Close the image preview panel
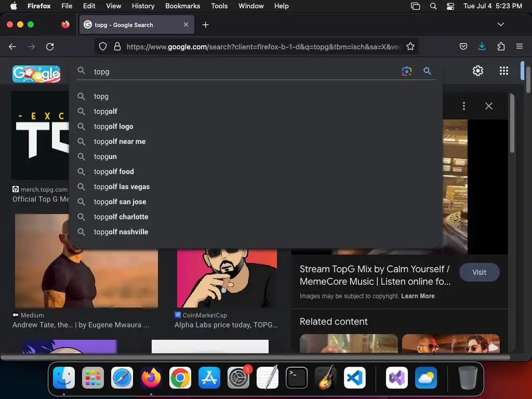 pos(488,106)
